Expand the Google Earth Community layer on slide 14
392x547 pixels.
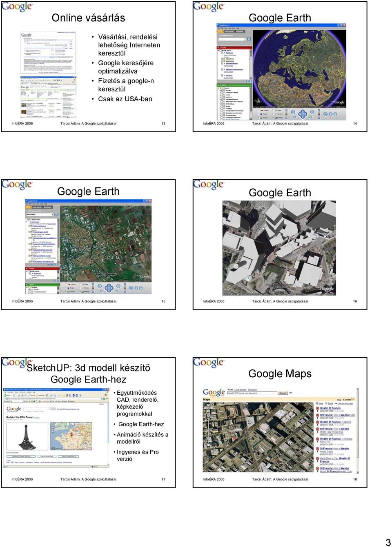(x=220, y=111)
